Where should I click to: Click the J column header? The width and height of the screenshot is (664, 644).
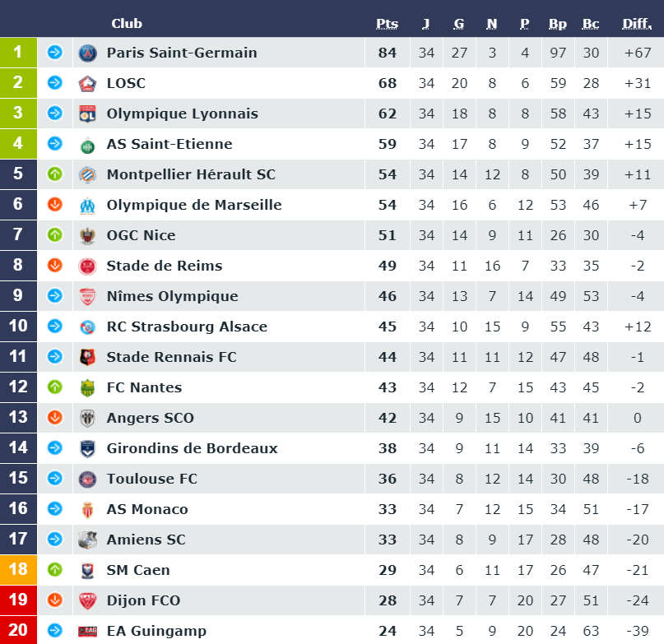426,24
